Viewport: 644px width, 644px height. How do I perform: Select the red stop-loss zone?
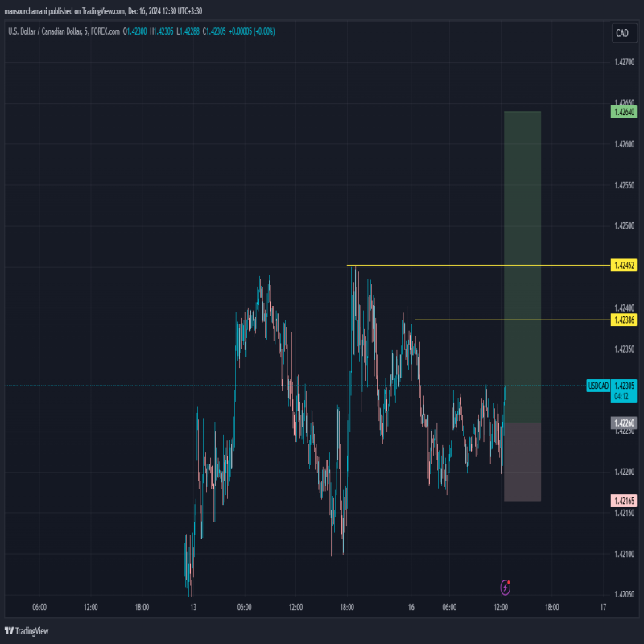coord(522,463)
